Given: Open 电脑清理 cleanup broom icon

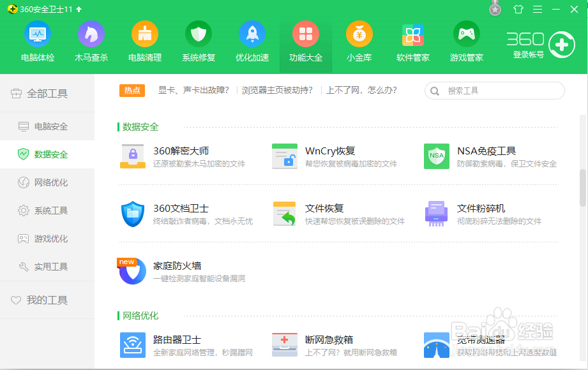Looking at the screenshot, I should point(145,34).
